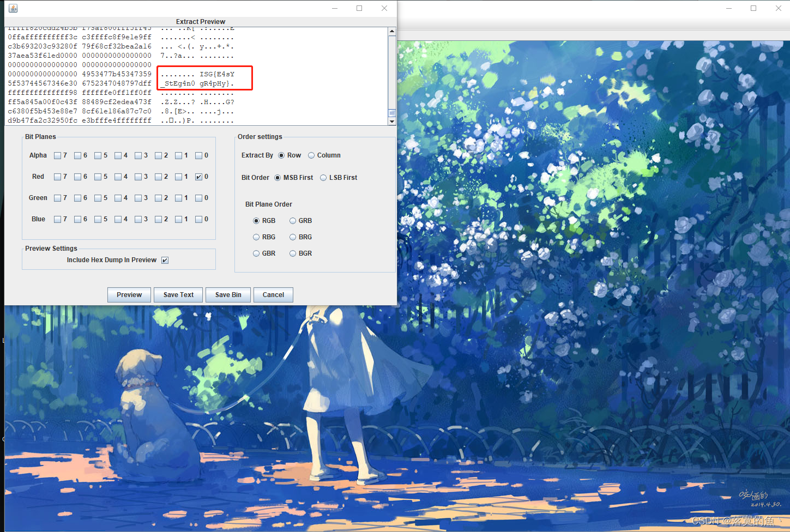Click the Java icon in Extract Preview title bar

[13, 8]
